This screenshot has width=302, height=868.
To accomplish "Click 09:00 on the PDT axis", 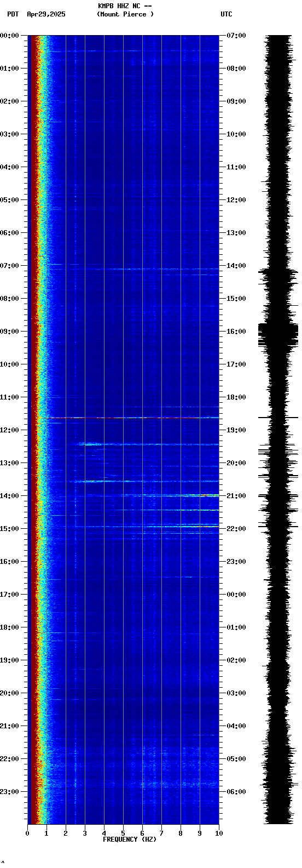I will [9, 332].
